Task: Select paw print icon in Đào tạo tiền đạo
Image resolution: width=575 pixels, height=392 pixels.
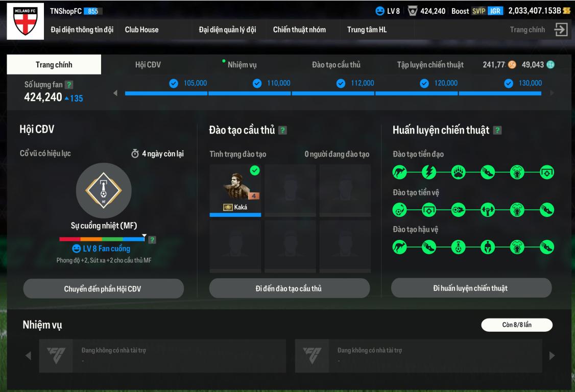Action: (x=459, y=172)
